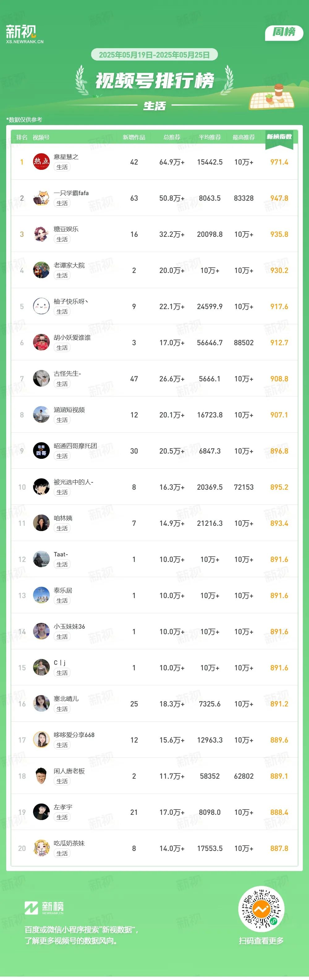Click the 新视 logo at top left
This screenshot has height=980, width=309.
(x=25, y=34)
